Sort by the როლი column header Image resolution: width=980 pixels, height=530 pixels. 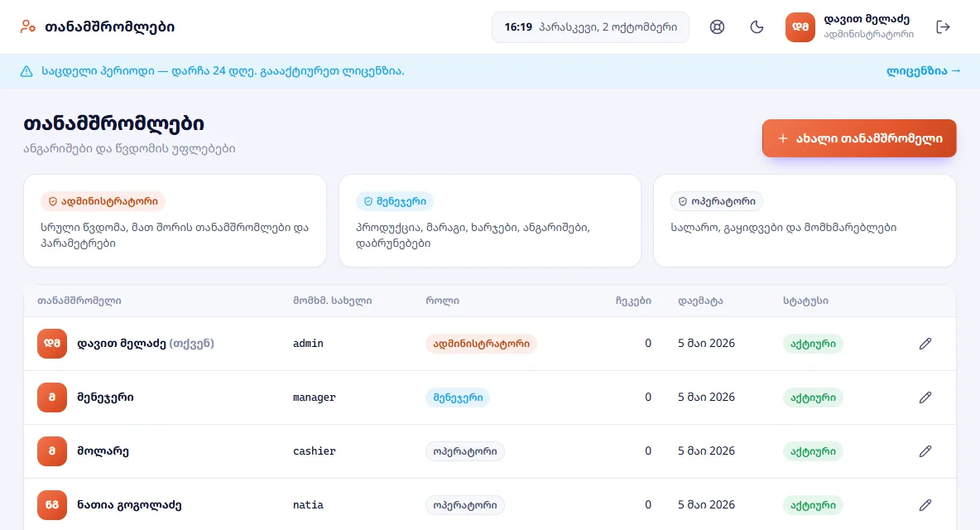click(443, 301)
